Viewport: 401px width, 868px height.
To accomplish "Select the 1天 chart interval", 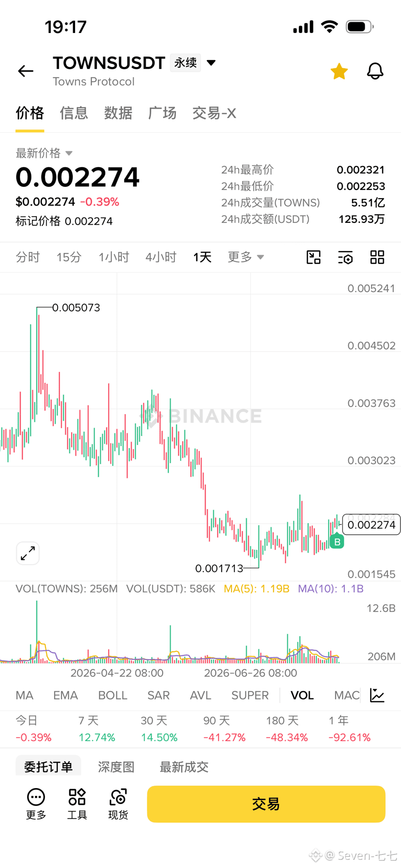I will click(x=202, y=257).
